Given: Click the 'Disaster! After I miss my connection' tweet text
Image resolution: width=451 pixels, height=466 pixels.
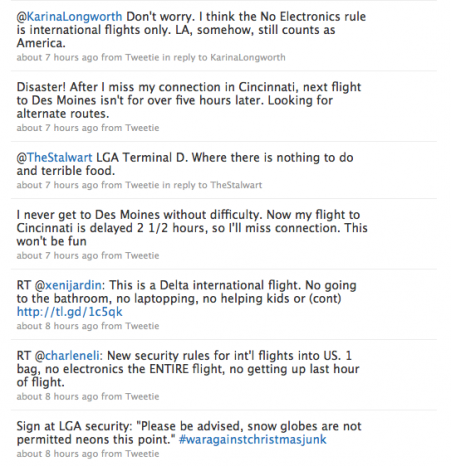Looking at the screenshot, I should [x=189, y=100].
